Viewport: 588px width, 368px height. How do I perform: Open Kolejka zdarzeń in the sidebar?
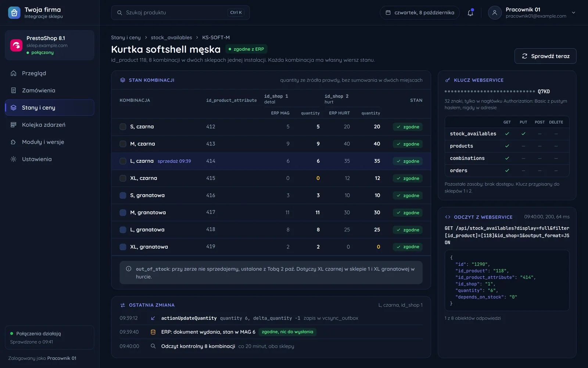[x=50, y=125]
